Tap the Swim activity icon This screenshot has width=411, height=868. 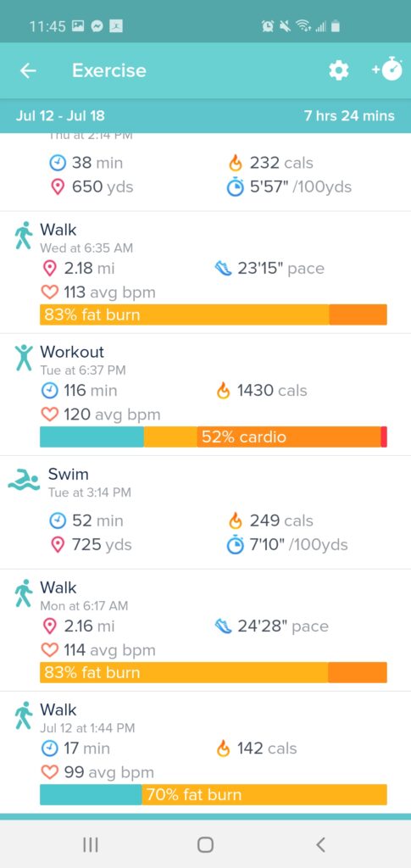(24, 480)
